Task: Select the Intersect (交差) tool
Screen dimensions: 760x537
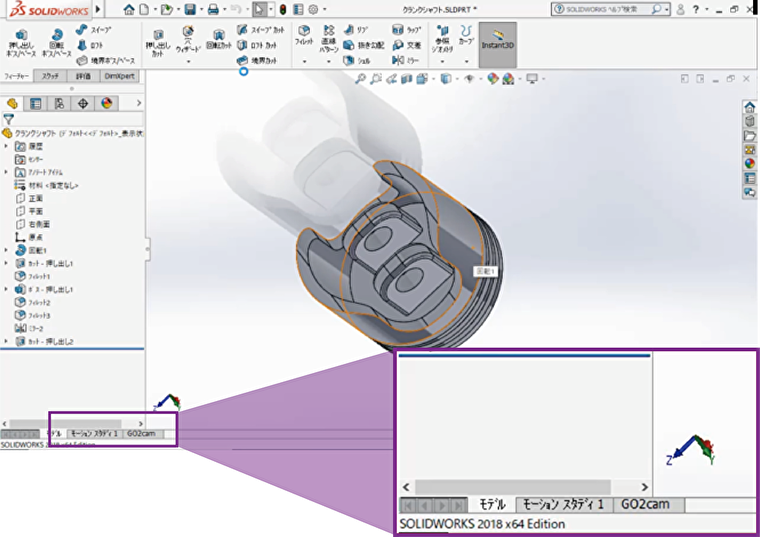Action: [406, 45]
